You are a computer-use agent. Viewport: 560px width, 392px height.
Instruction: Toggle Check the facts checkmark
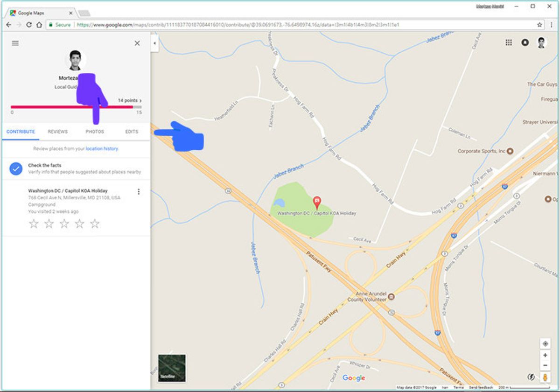[16, 168]
